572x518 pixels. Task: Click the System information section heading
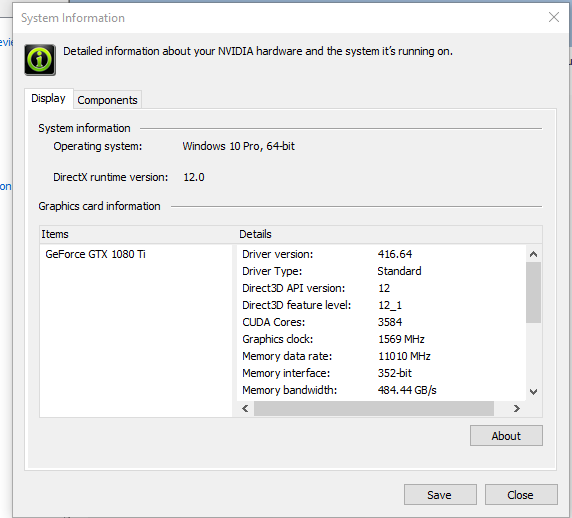pyautogui.click(x=84, y=128)
